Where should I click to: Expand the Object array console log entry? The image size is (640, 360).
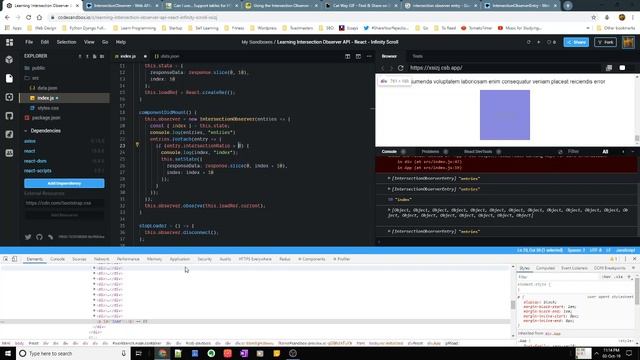[389, 210]
